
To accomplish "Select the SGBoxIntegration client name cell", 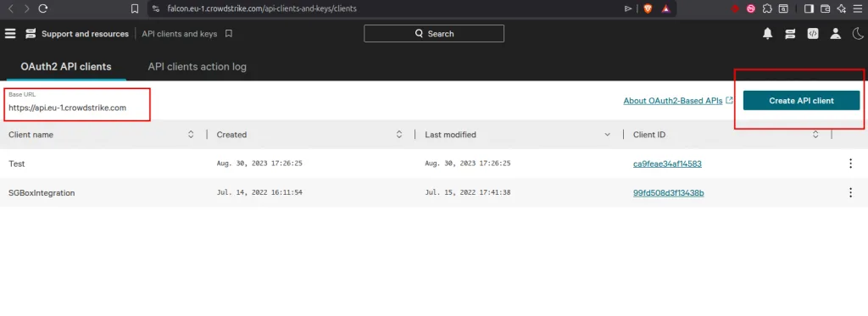I will click(x=42, y=192).
